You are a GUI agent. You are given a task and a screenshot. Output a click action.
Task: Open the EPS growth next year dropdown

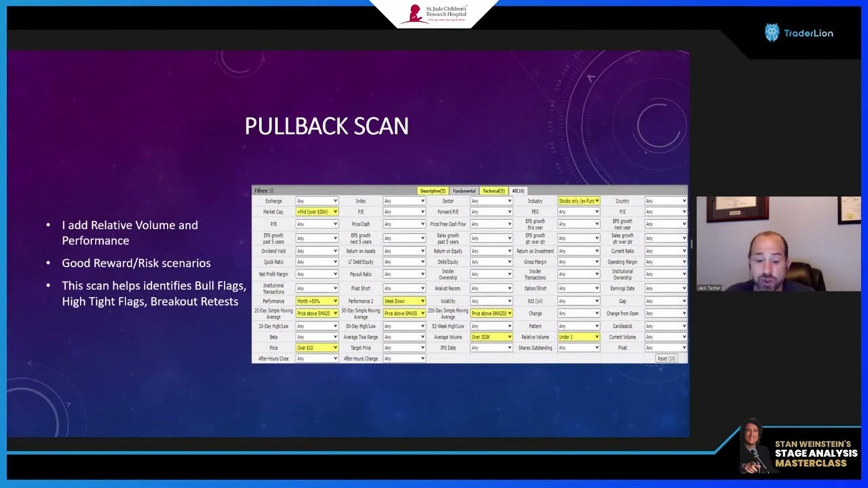[666, 224]
